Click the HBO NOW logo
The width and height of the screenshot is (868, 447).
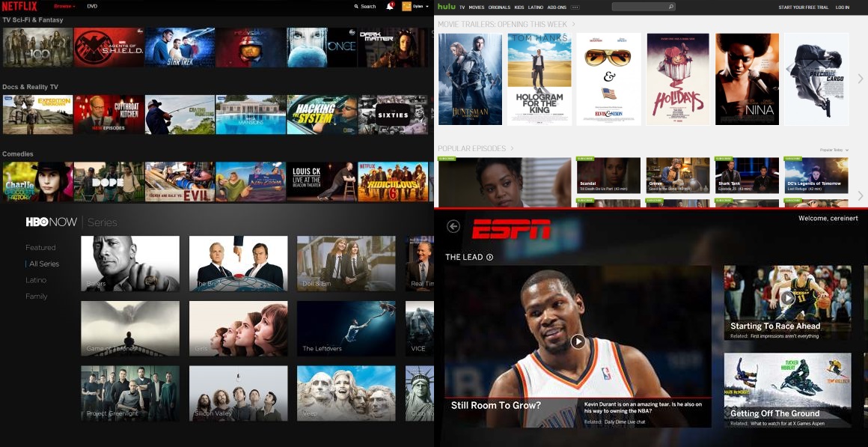52,222
